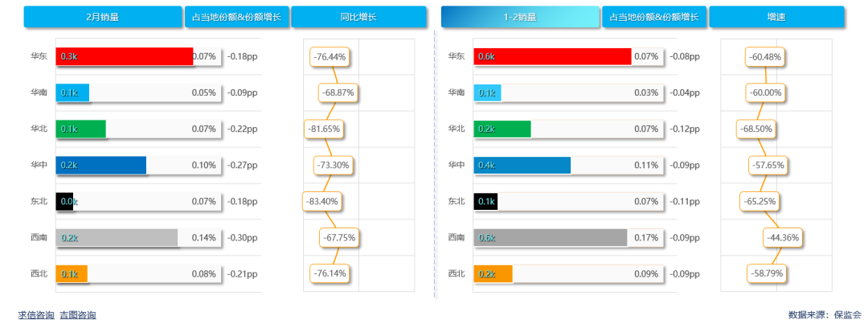Click the orange 西北 0.1k bar

point(72,274)
